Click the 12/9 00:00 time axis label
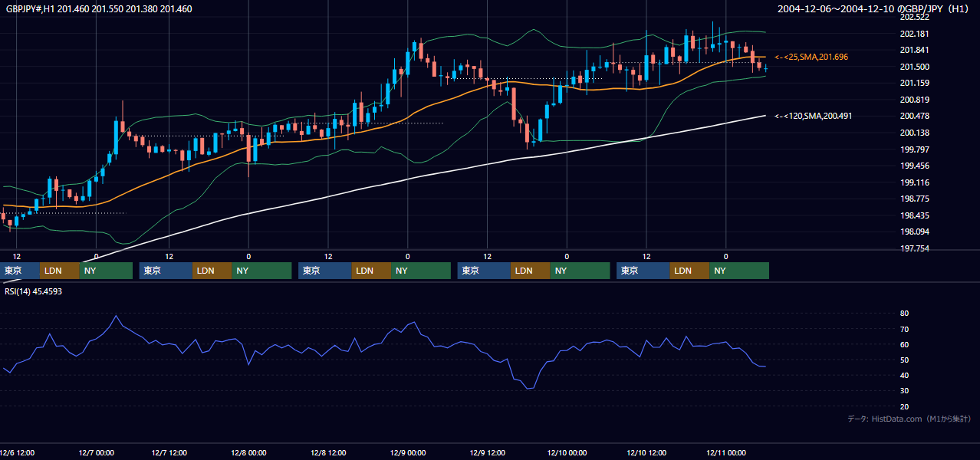Screen dimensions: 980x460 408,452
